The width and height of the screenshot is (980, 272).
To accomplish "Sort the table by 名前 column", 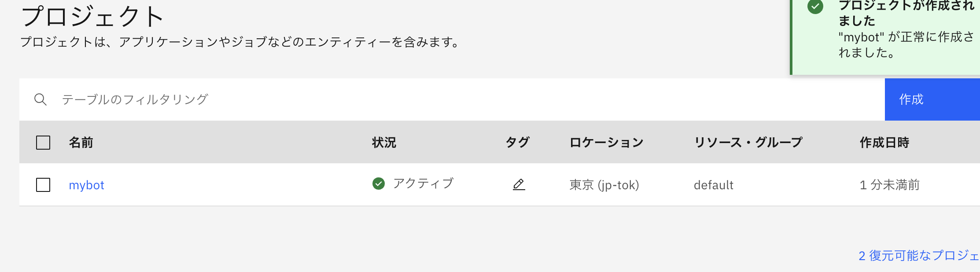I will pos(81,143).
